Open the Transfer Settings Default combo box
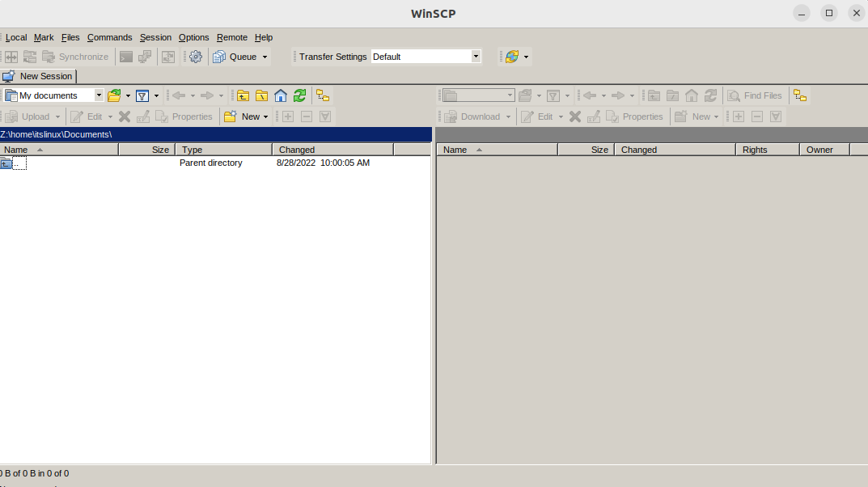This screenshot has width=868, height=487. pos(426,57)
